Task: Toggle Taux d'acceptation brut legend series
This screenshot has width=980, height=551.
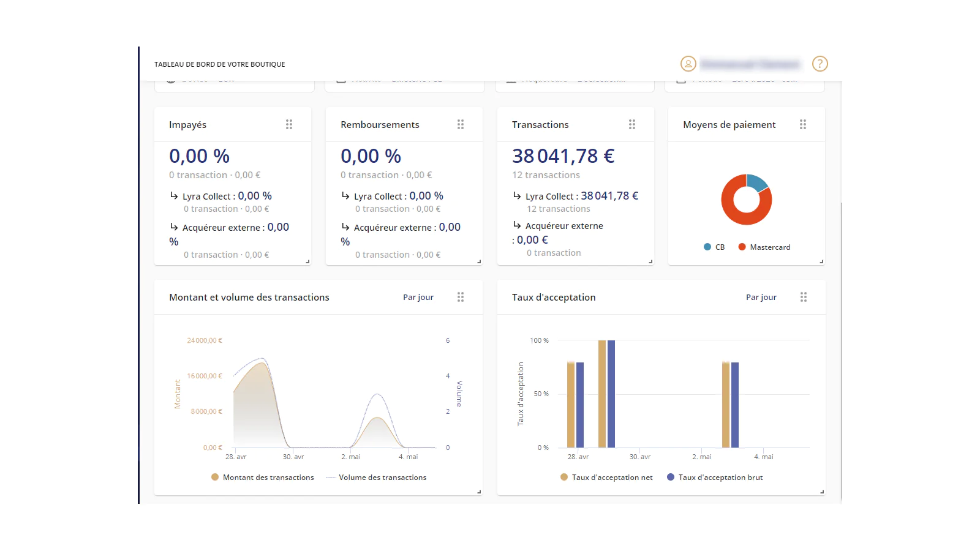Action: 715,478
